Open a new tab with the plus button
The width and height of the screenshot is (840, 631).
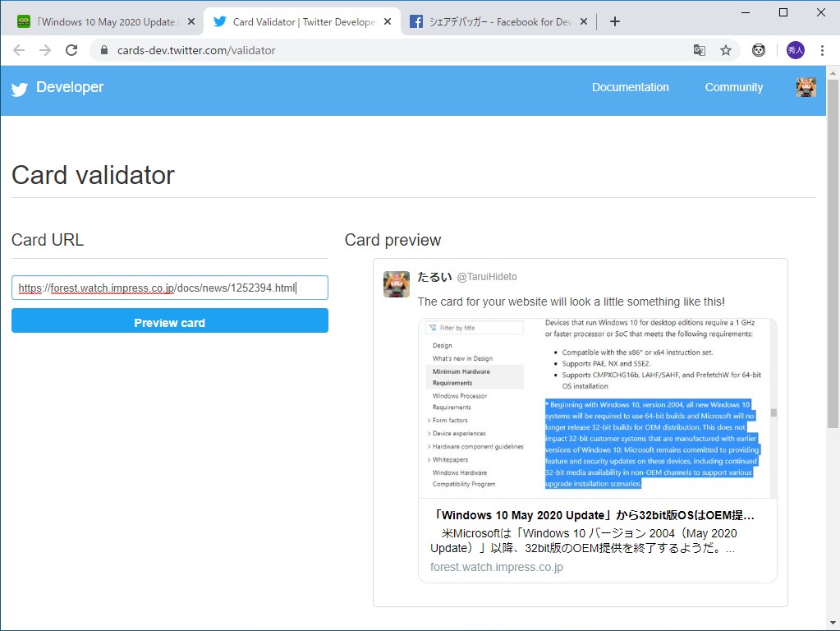pyautogui.click(x=614, y=22)
